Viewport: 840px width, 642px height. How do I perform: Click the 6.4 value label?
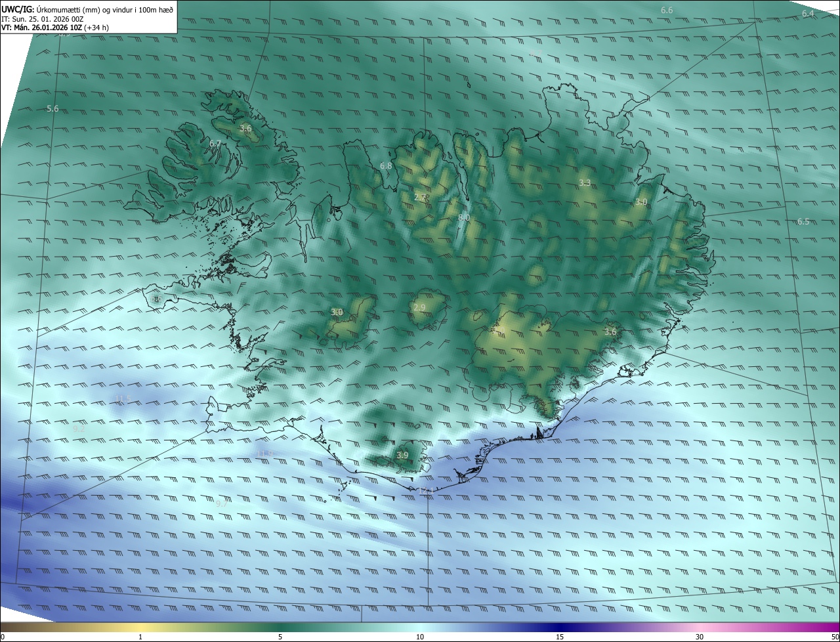(x=808, y=13)
